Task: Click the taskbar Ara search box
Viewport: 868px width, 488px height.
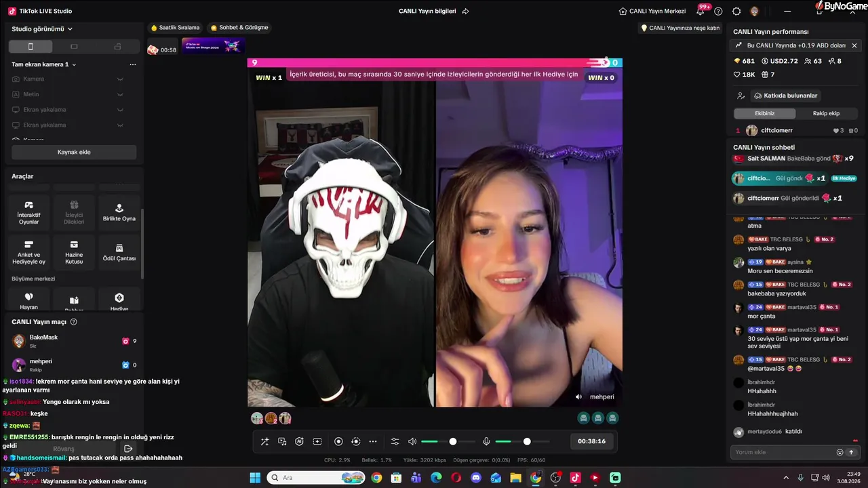Action: click(x=315, y=478)
